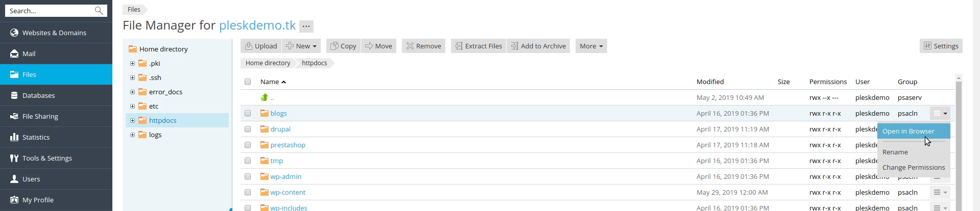Open the drupal folder link
The image size is (980, 211).
coord(280,129)
